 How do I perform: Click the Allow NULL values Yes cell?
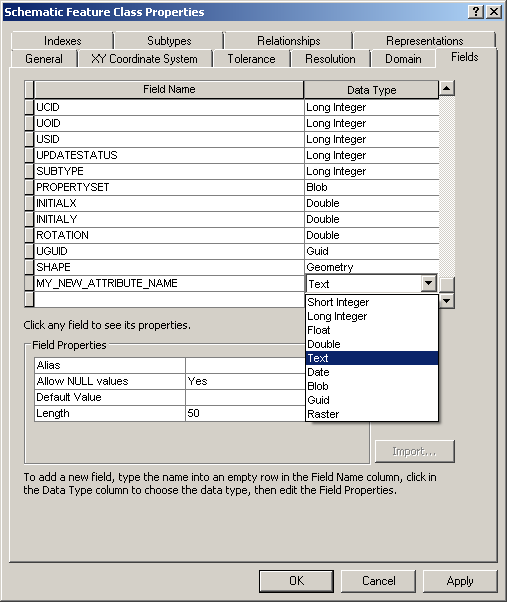pos(246,381)
